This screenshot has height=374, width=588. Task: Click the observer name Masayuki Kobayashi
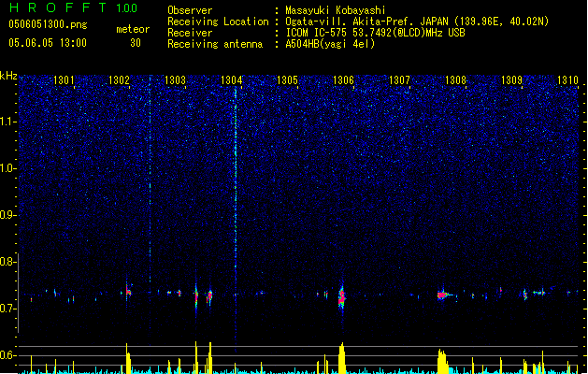click(336, 10)
